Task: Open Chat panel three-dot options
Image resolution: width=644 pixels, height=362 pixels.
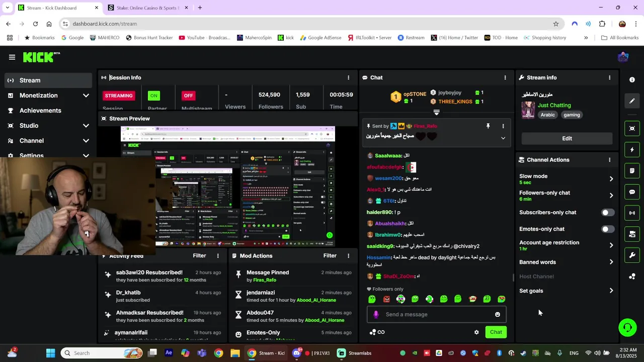Action: click(x=505, y=78)
